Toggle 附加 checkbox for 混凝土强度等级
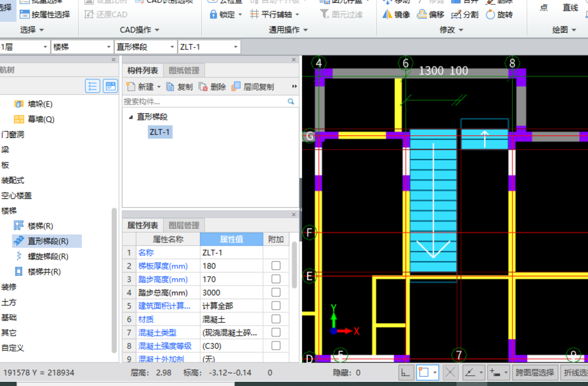 tap(276, 346)
